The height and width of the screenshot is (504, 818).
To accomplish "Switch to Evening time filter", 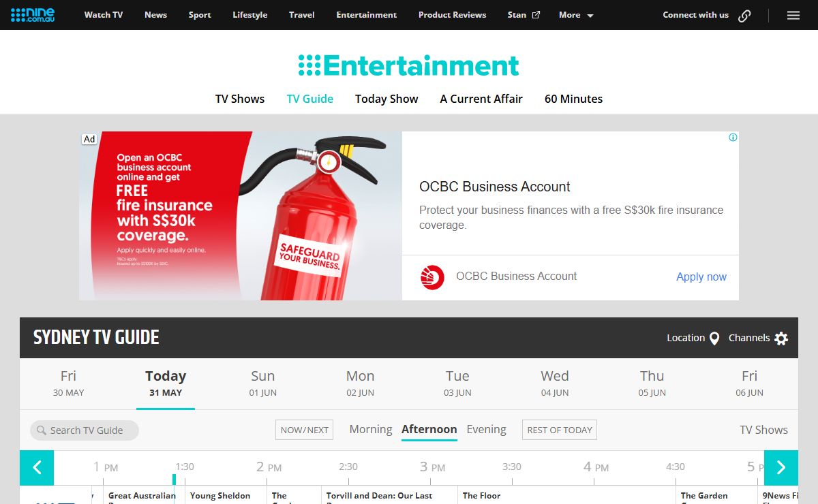I will tap(487, 429).
